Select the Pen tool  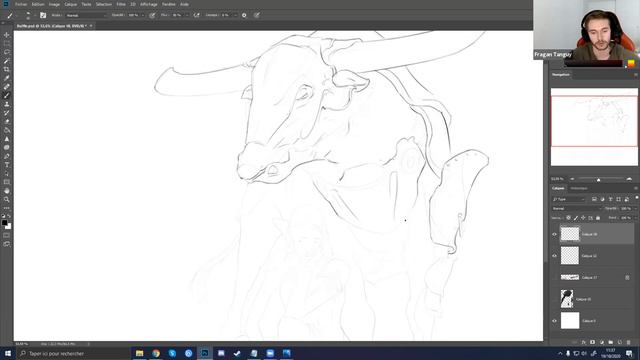point(7,156)
